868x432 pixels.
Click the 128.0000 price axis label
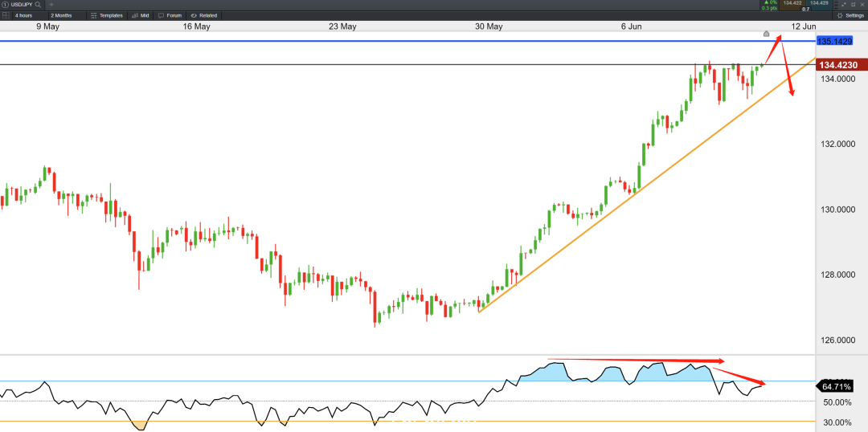[838, 275]
